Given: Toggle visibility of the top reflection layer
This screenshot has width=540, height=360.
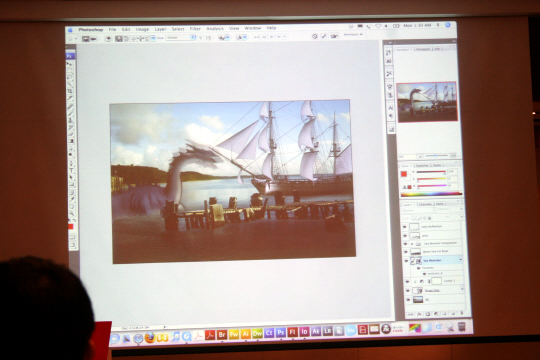Looking at the screenshot, I should point(405,227).
